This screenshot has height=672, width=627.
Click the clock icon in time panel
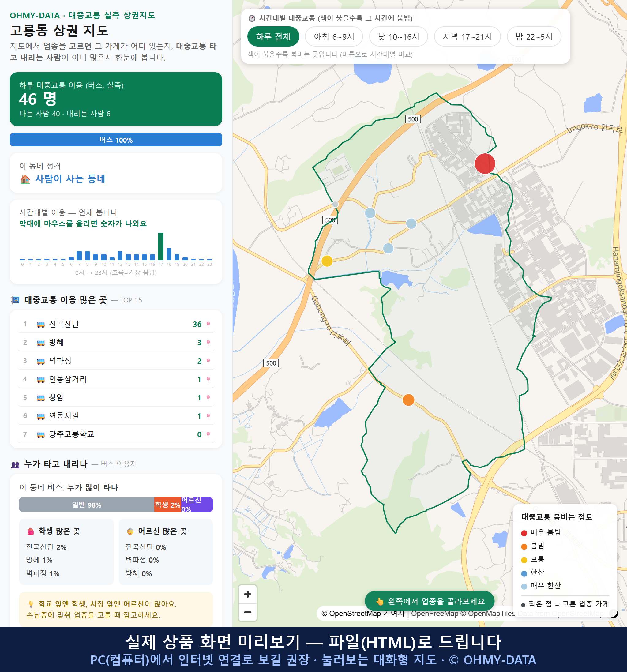pyautogui.click(x=252, y=18)
